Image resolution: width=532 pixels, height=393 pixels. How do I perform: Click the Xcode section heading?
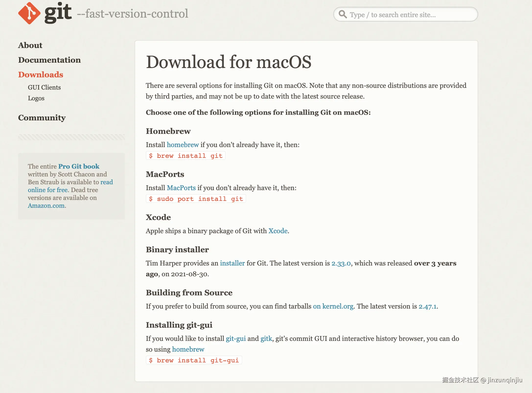158,217
